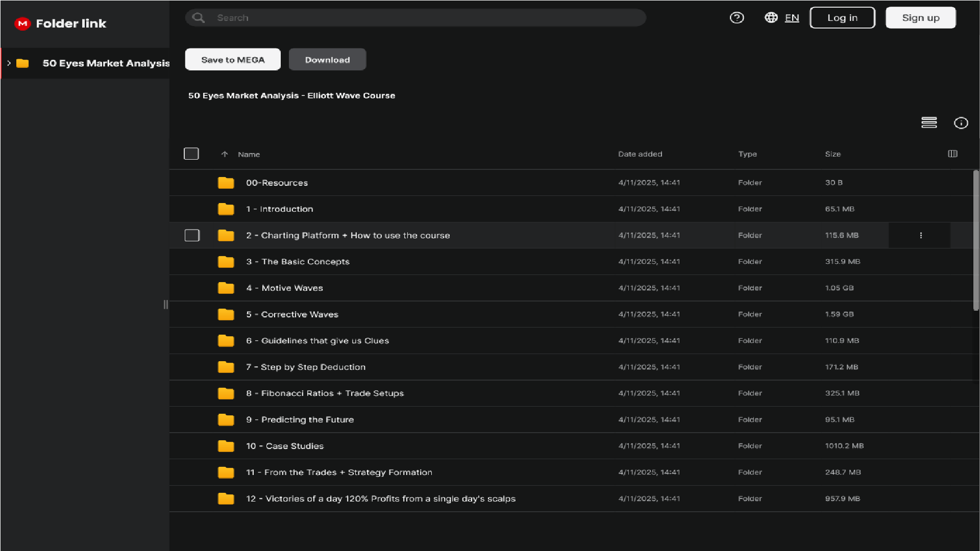Click the 4 - Motive Waves folder icon

pos(226,288)
